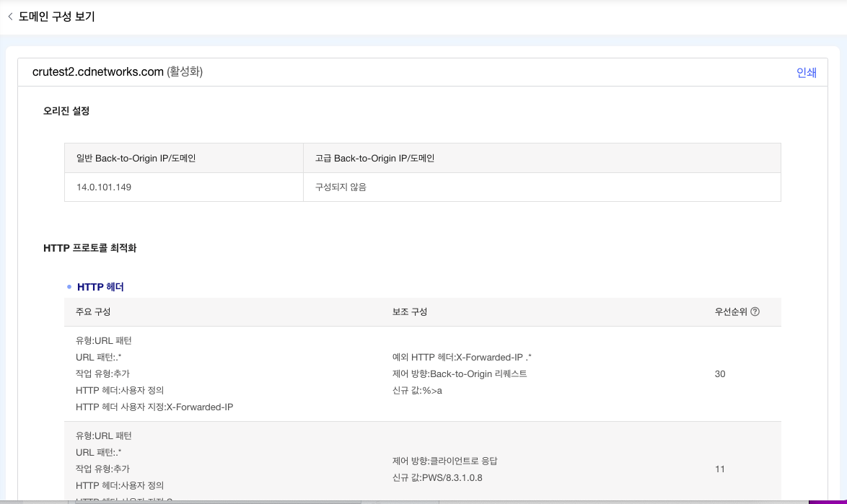This screenshot has height=504, width=847.
Task: Click the HTTP 헤더 subsection title
Action: pos(100,287)
